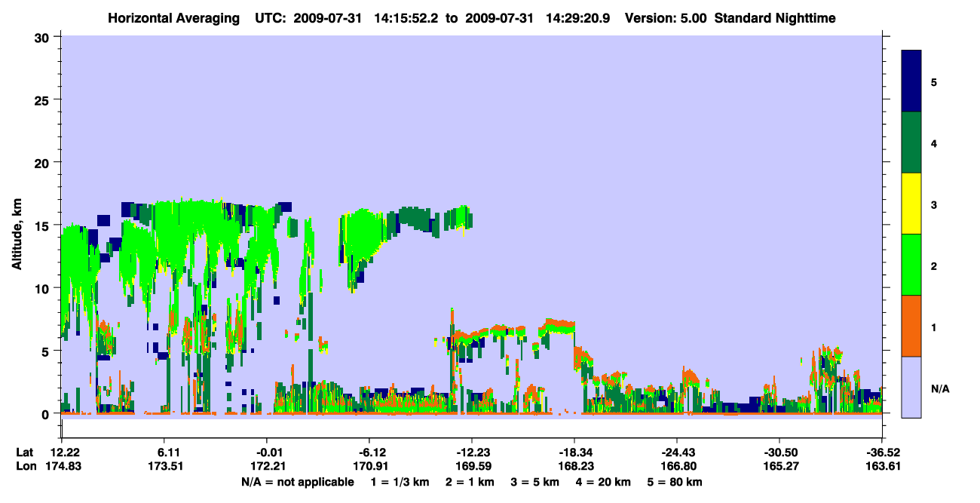This screenshot has width=980, height=503.
Task: Click latitude value -30.50
Action: tap(779, 452)
